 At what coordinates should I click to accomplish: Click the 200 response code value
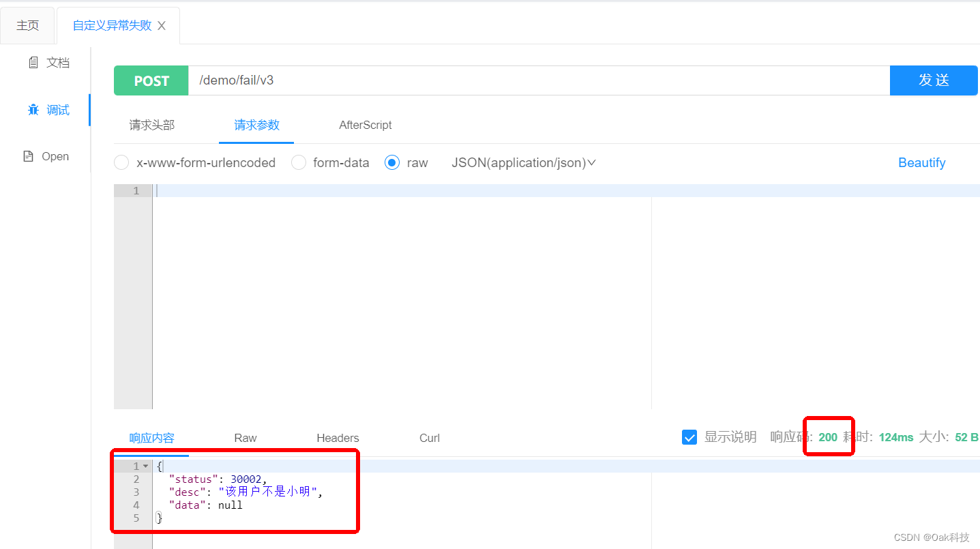coord(828,437)
